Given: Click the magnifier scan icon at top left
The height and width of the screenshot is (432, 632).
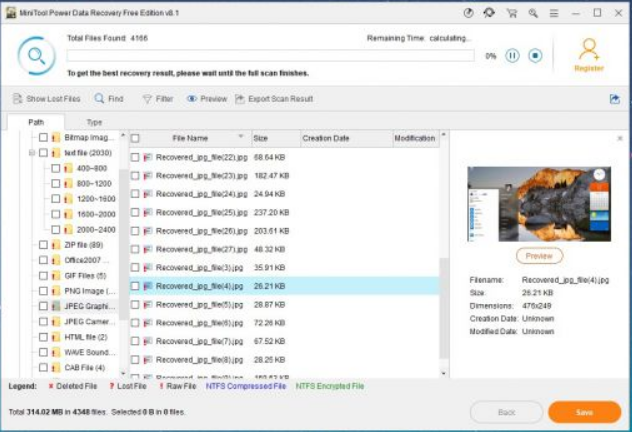Looking at the screenshot, I should 37,56.
